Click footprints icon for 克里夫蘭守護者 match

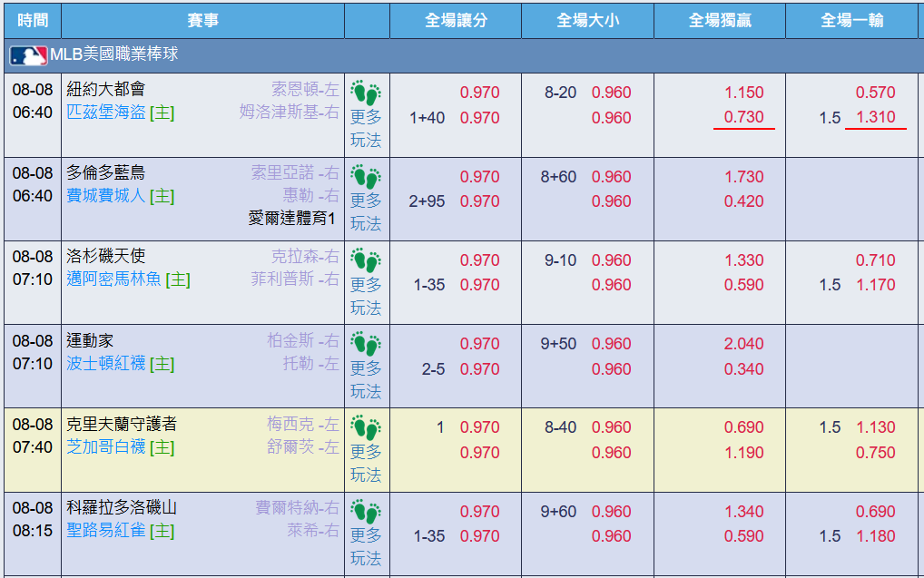[x=366, y=427]
